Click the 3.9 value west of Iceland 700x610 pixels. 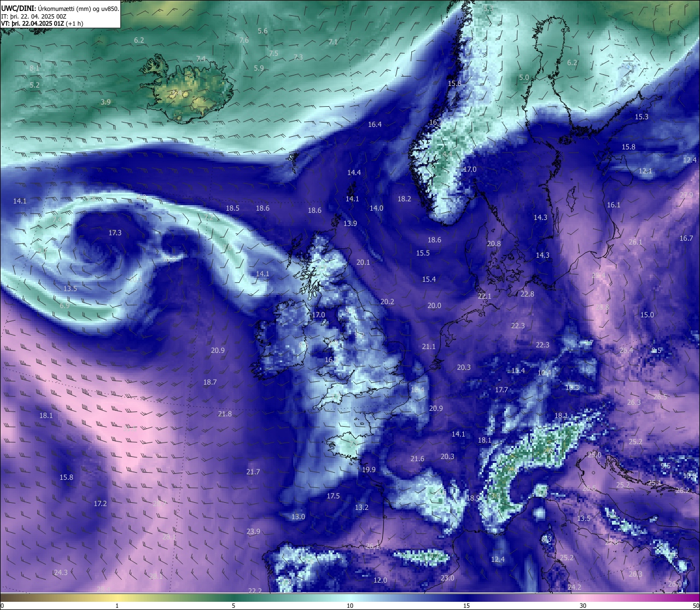[106, 102]
